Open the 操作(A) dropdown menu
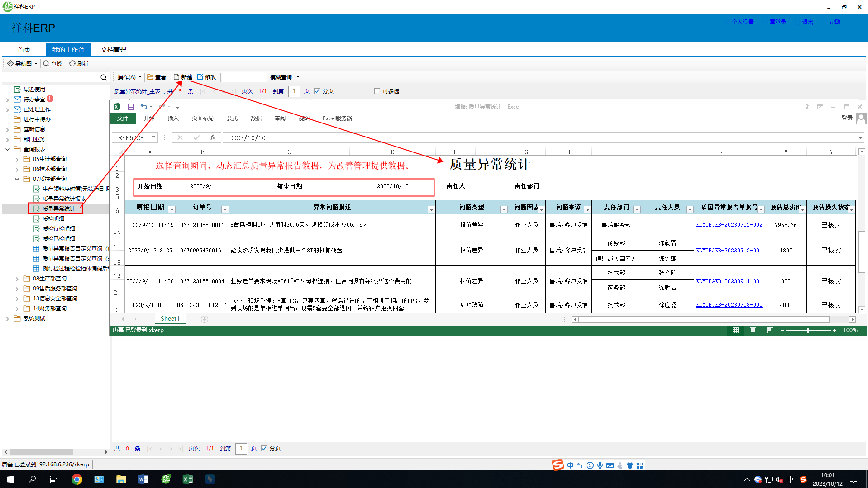The width and height of the screenshot is (868, 488). (x=129, y=77)
